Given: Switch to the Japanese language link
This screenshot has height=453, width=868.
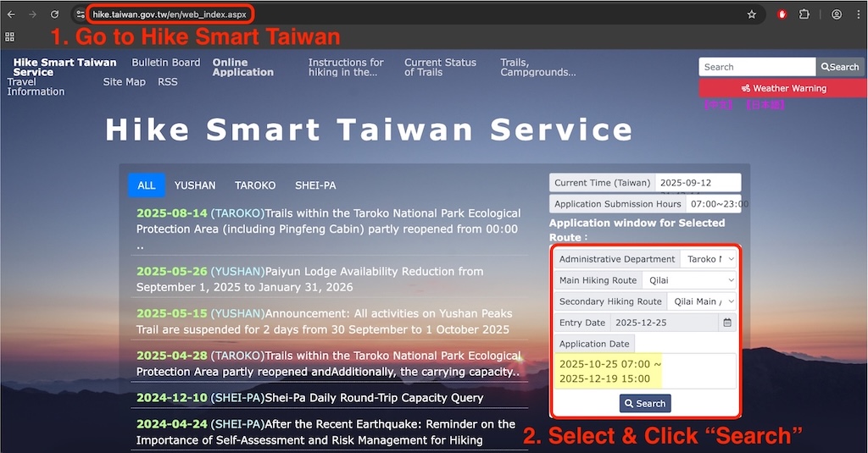Looking at the screenshot, I should coord(765,104).
